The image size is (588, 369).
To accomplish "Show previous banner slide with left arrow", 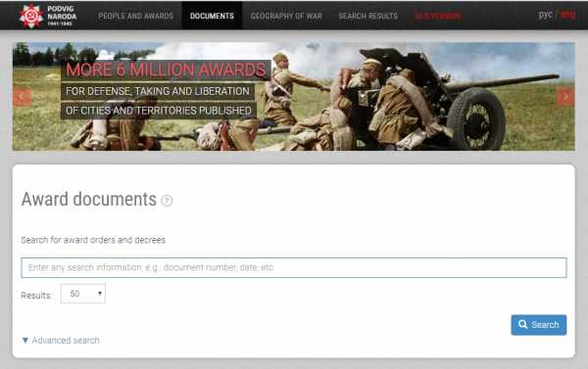I will point(22,97).
